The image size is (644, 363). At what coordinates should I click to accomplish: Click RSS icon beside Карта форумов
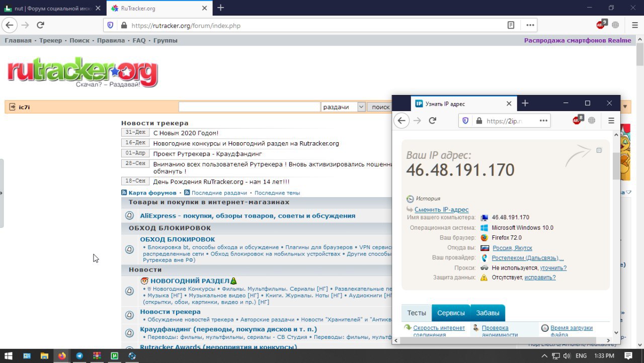pos(124,193)
